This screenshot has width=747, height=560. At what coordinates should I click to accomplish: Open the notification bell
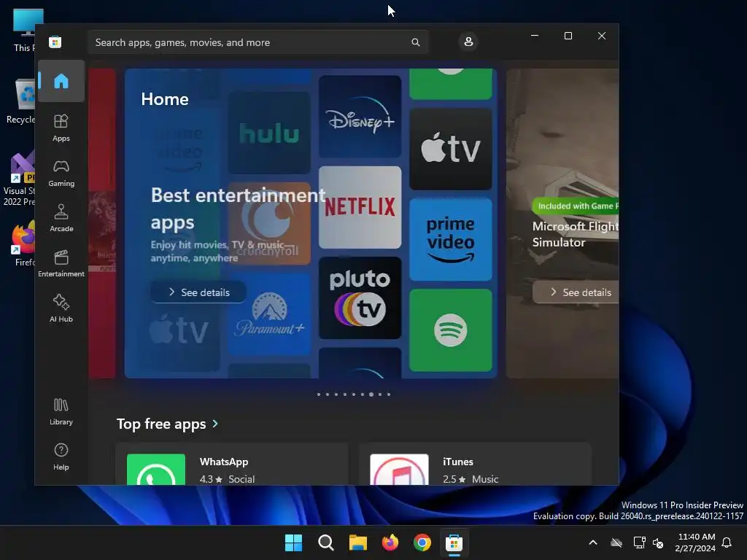tap(727, 542)
